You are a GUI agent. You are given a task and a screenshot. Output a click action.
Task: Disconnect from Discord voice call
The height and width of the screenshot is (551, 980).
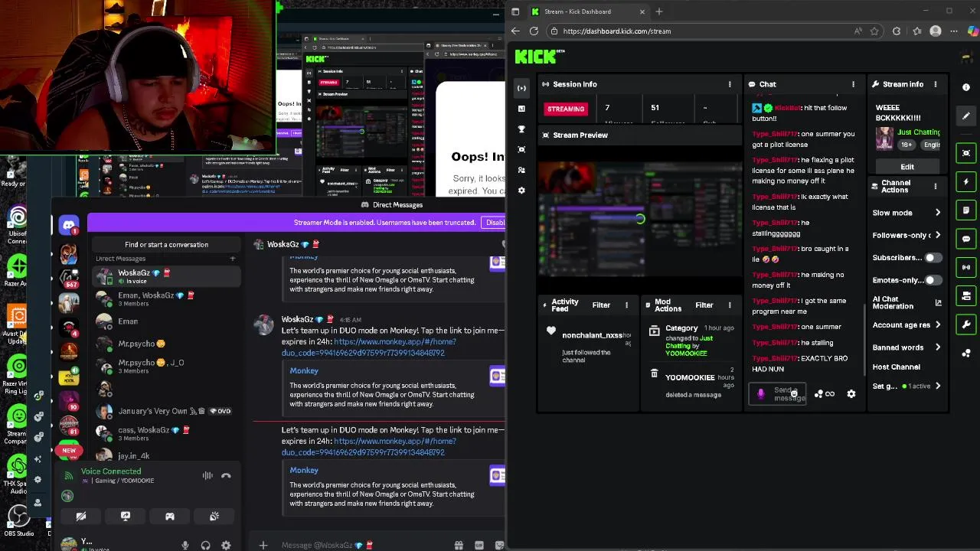pyautogui.click(x=226, y=476)
